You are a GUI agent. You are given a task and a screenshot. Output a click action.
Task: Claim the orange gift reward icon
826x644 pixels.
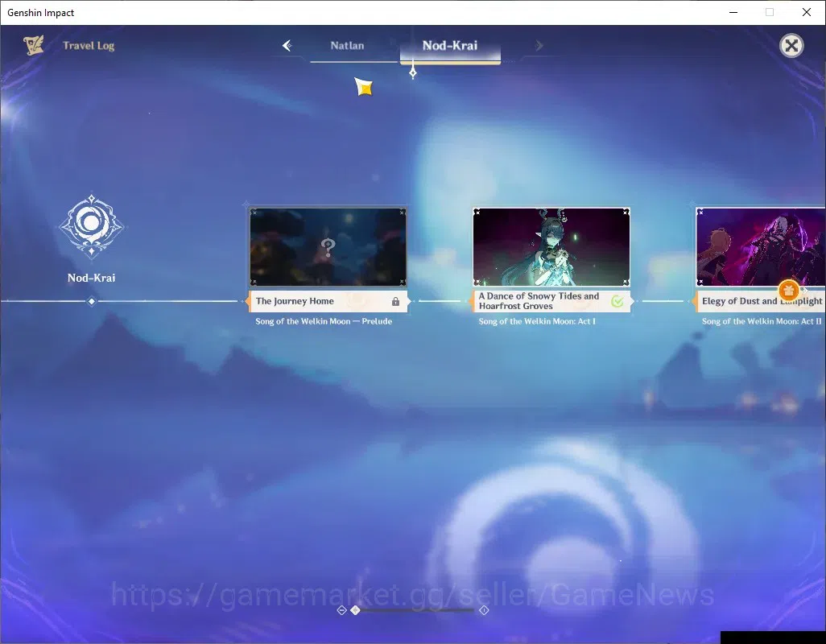(x=789, y=290)
